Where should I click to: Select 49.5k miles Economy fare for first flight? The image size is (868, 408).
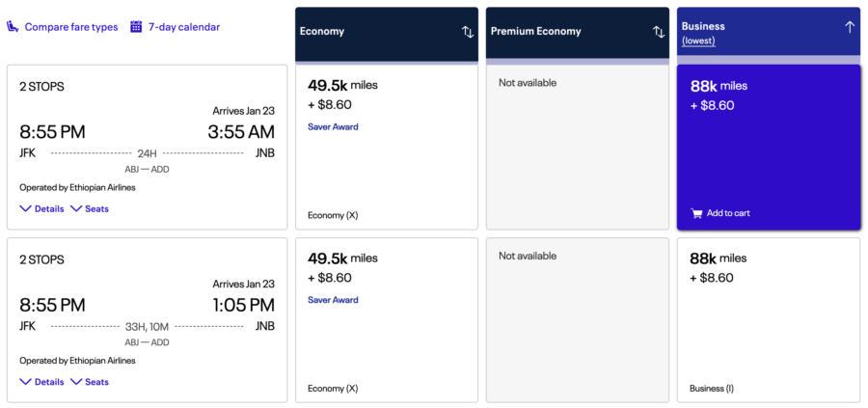click(387, 148)
